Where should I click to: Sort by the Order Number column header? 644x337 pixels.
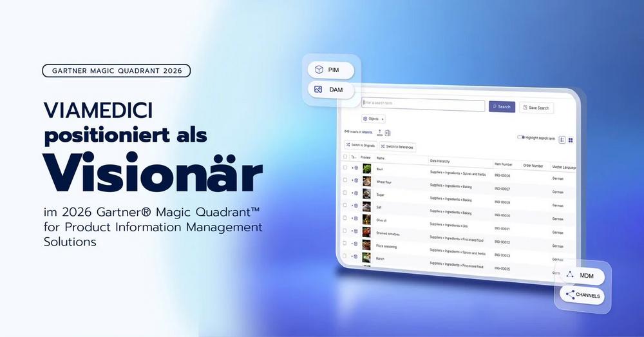(x=533, y=166)
